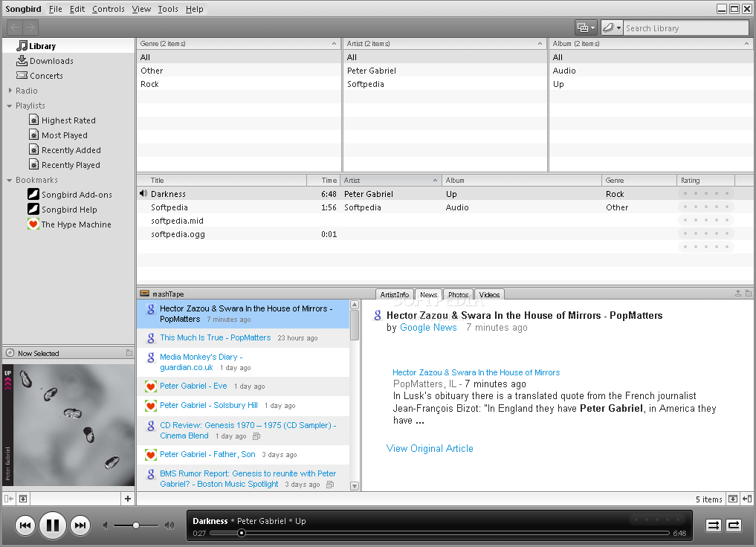756x547 pixels.
Task: Open the Edit menu
Action: [77, 9]
